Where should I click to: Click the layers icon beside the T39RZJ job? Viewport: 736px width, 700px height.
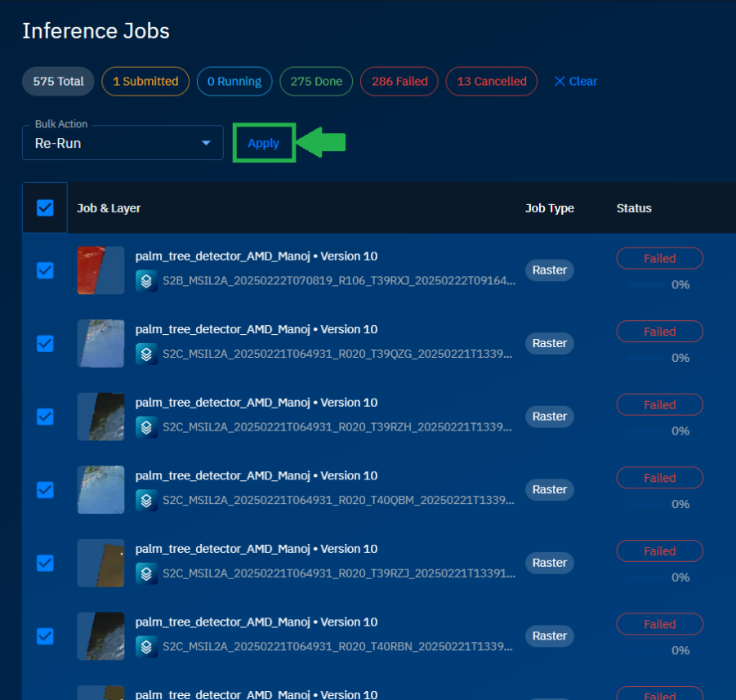[x=147, y=575]
